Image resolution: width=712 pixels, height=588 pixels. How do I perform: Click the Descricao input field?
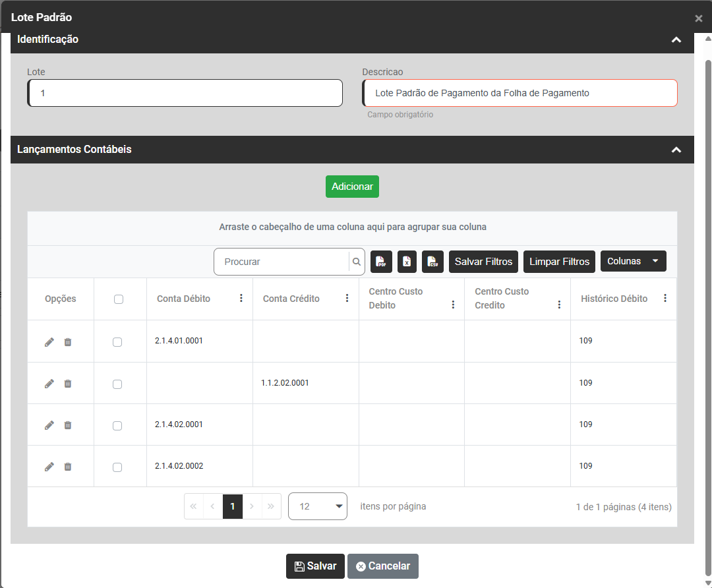(x=519, y=93)
